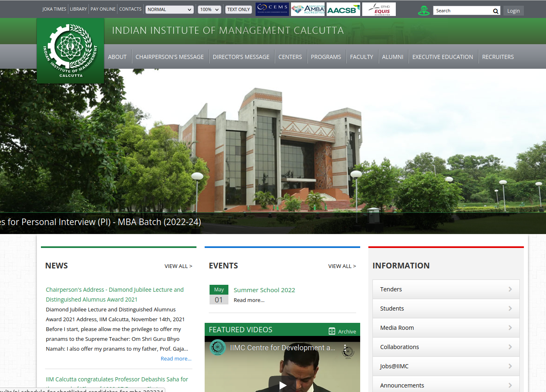The height and width of the screenshot is (392, 546).
Task: Click the search magnifier icon
Action: (496, 11)
